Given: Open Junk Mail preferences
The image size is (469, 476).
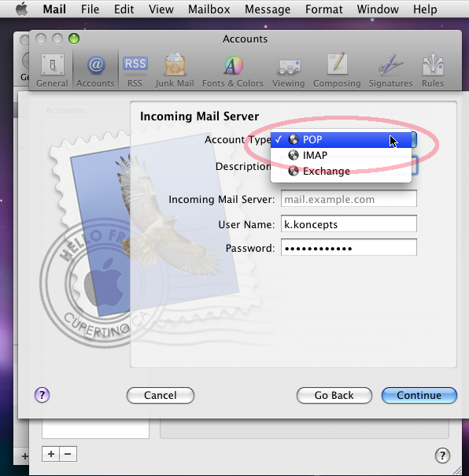Looking at the screenshot, I should click(175, 71).
